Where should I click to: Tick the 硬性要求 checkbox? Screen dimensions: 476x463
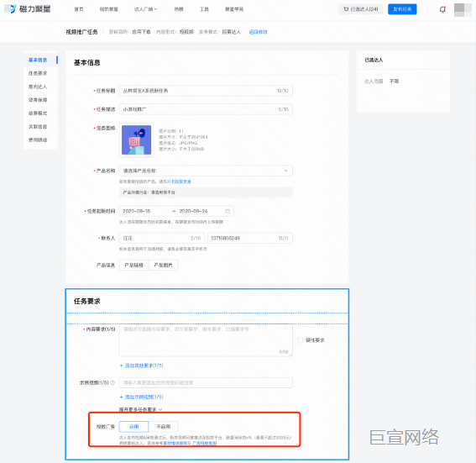301,340
